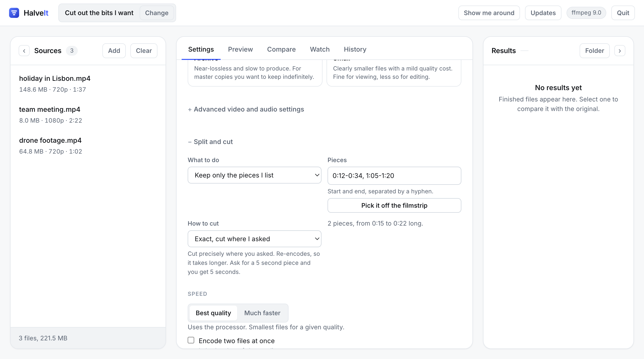Open the How to cut dropdown

(x=255, y=239)
